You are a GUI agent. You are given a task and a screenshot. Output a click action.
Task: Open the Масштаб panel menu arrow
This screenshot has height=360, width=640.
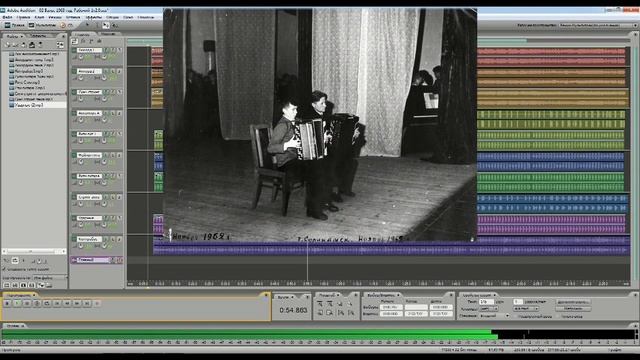[x=338, y=295]
